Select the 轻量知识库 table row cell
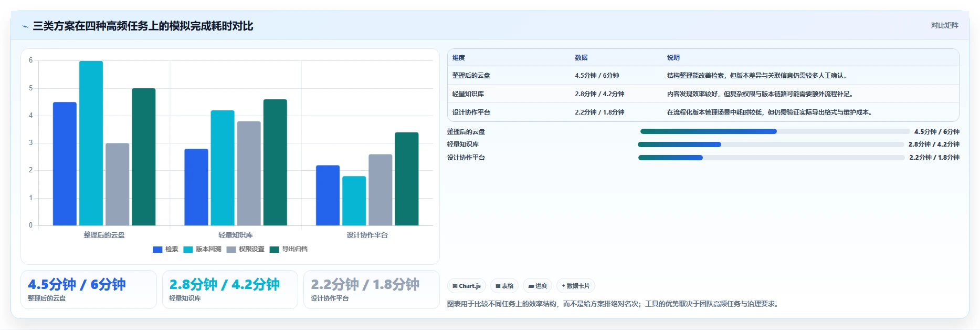The height and width of the screenshot is (330, 980). coord(468,94)
